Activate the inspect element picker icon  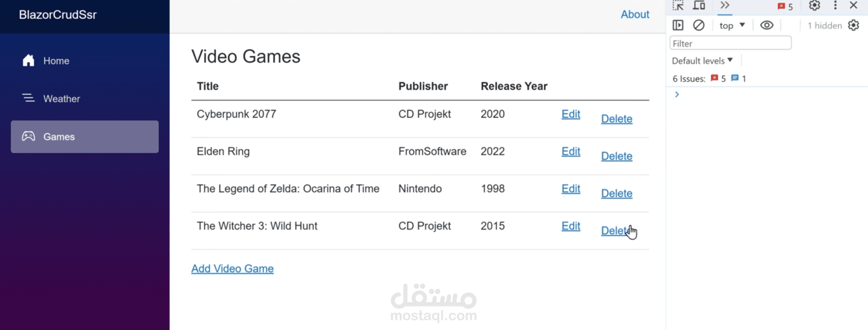tap(678, 5)
